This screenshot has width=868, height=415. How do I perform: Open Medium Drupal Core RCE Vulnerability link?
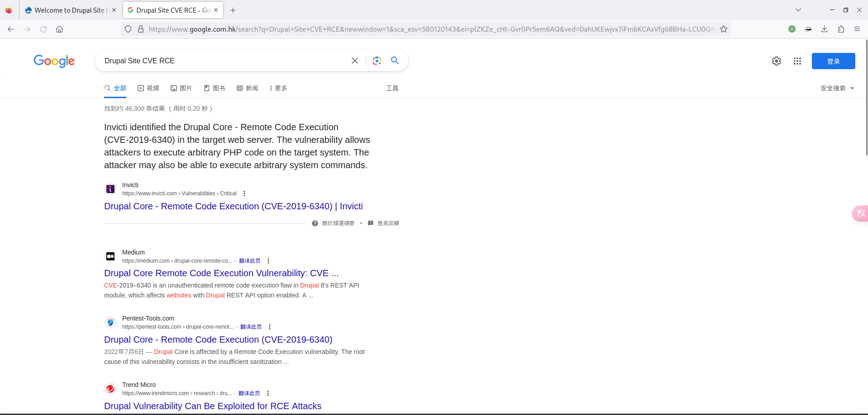[221, 273]
